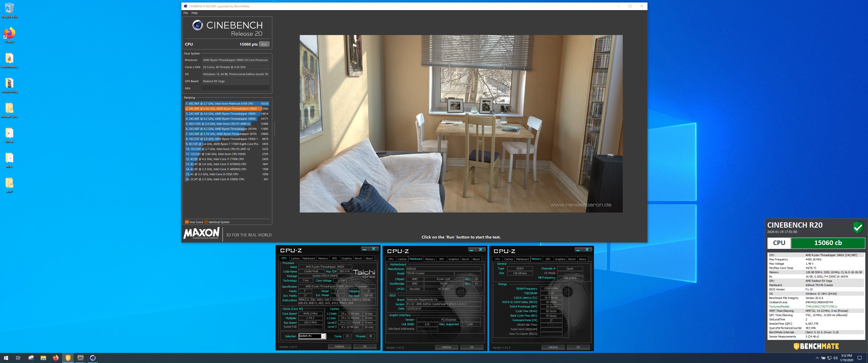This screenshot has width=868, height=363.
Task: Show hidden system tray icons
Action: coord(817,358)
